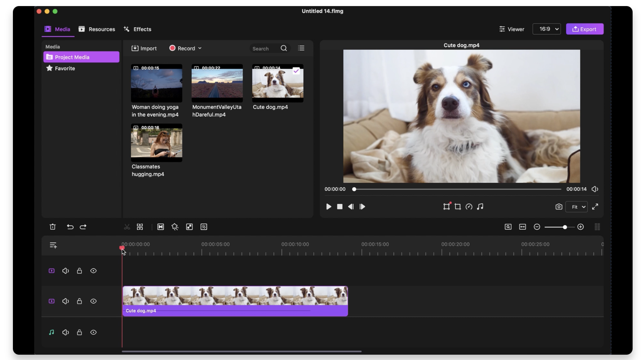Open the Fit zoom level dropdown
The height and width of the screenshot is (360, 644).
576,207
